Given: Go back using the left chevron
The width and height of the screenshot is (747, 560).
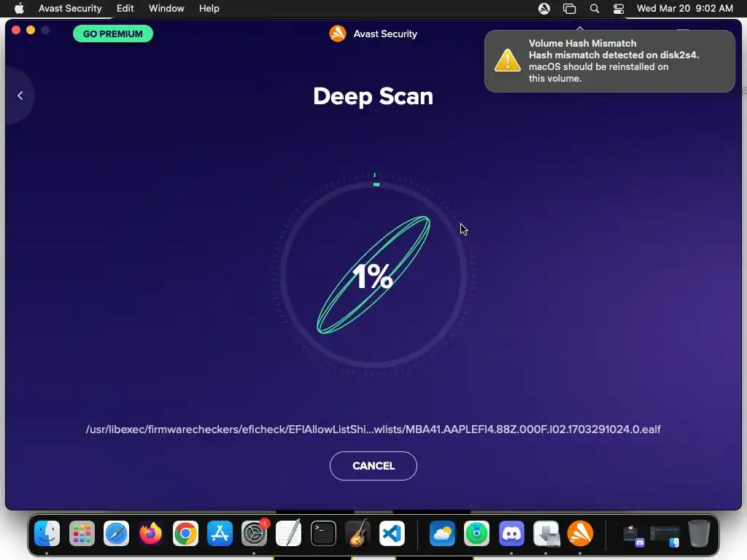Looking at the screenshot, I should [20, 96].
